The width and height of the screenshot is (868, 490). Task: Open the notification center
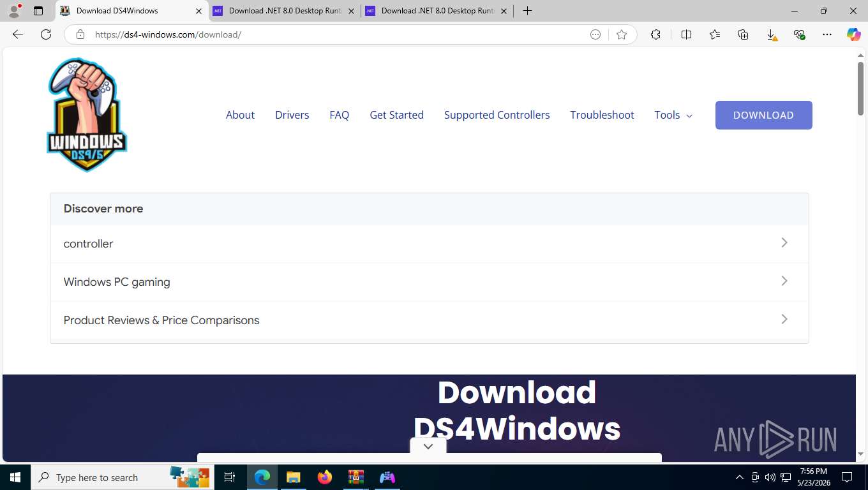click(847, 477)
